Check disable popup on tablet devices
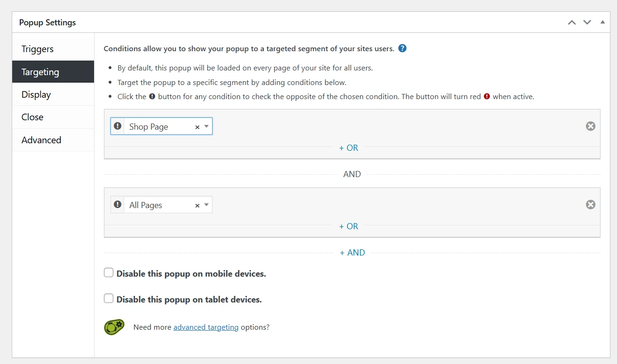617x364 pixels. pos(109,298)
